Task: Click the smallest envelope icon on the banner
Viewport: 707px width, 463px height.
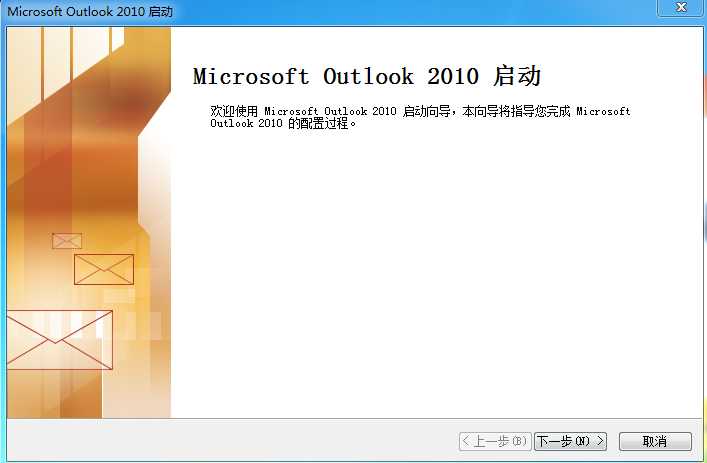Action: (67, 241)
